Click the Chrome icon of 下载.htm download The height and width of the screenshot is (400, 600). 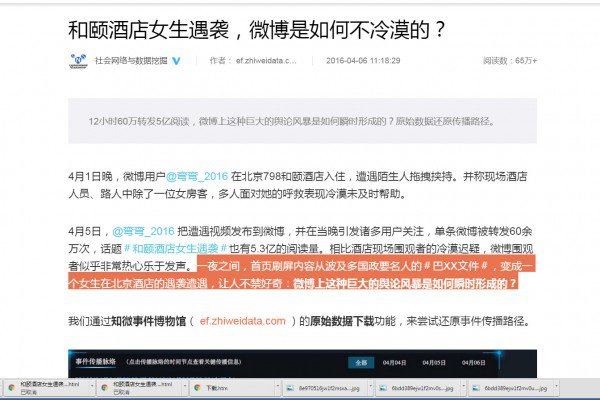(x=197, y=388)
